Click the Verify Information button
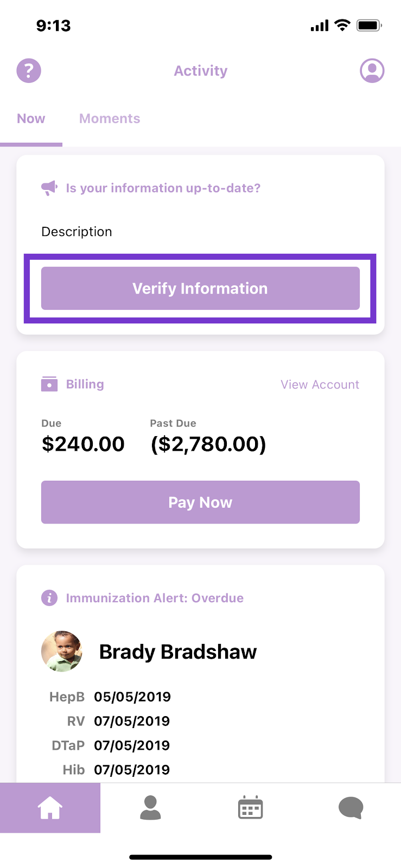The image size is (401, 868). tap(200, 288)
